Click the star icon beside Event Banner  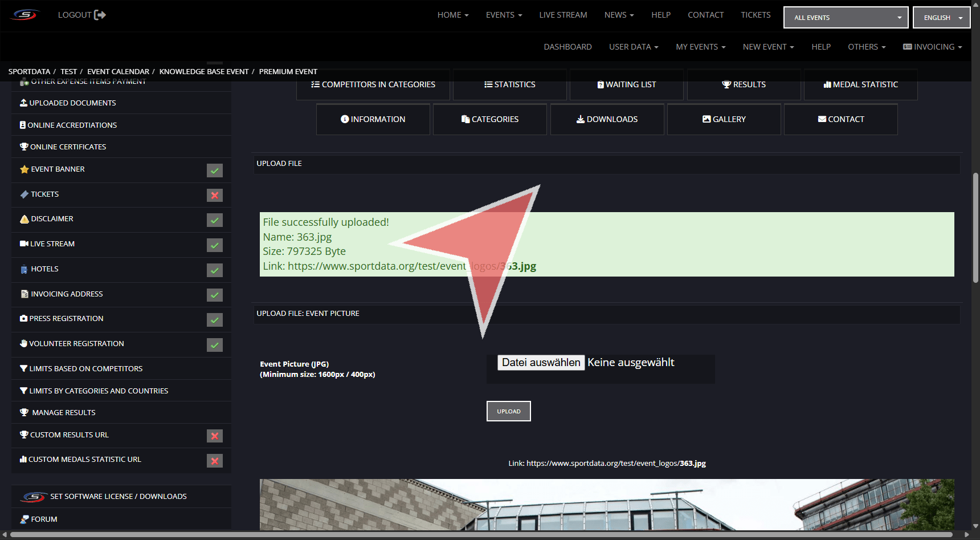[24, 169]
